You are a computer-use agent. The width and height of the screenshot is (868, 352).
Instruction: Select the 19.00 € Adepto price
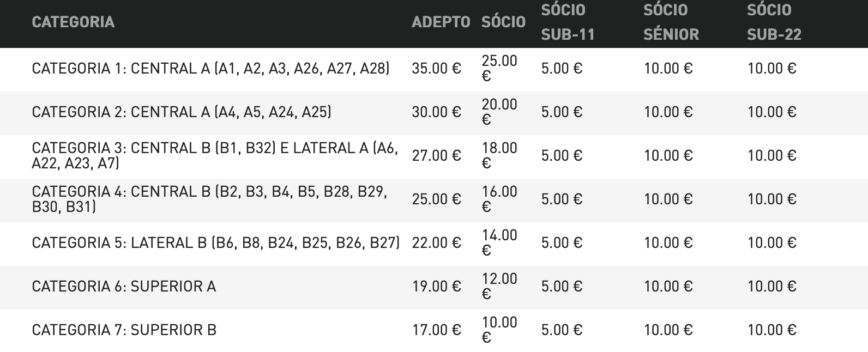click(x=436, y=287)
